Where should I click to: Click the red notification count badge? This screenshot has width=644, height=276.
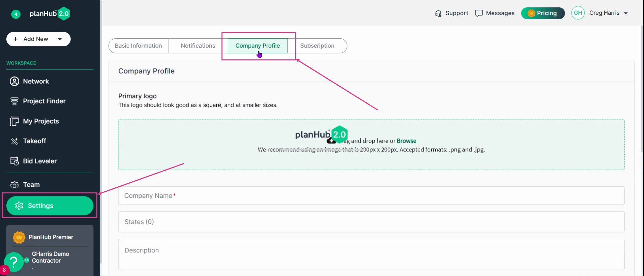tap(4, 270)
